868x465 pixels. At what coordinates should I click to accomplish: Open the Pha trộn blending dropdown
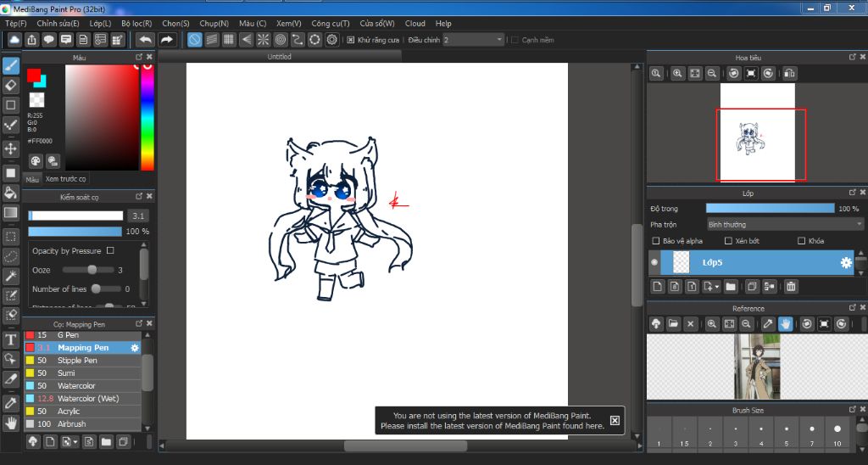click(x=785, y=225)
